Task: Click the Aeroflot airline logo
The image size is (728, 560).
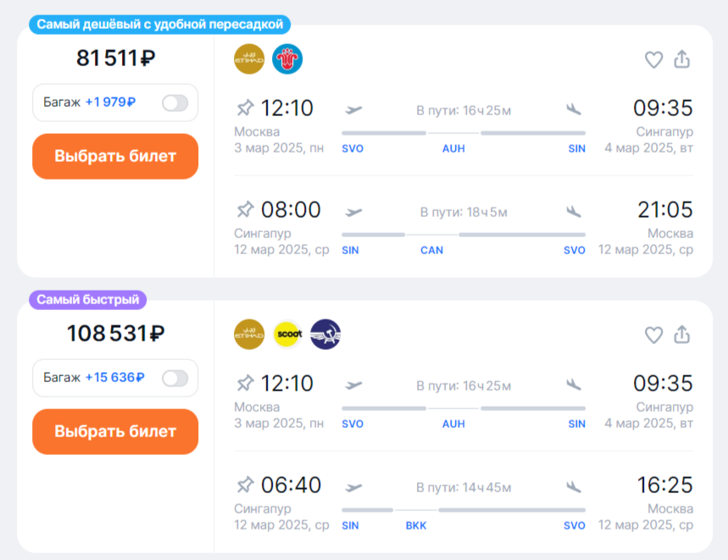Action: point(325,335)
